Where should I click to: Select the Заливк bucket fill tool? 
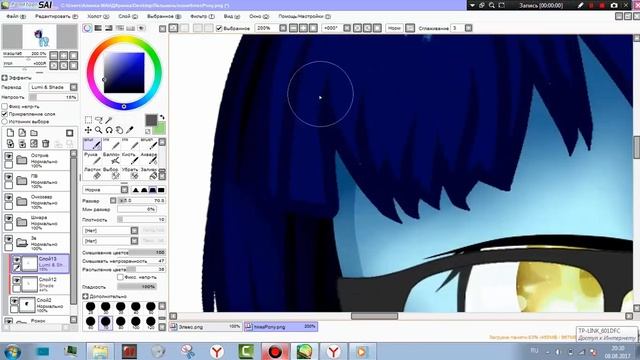[149, 173]
